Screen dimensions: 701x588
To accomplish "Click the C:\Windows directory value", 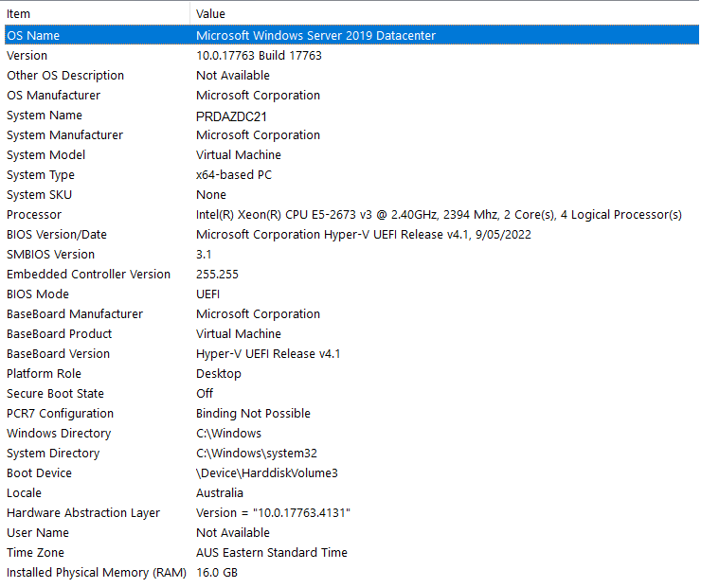I will tap(228, 434).
